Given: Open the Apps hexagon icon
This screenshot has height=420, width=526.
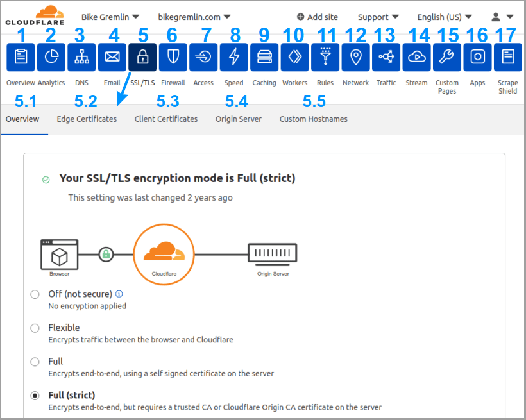Looking at the screenshot, I should point(478,57).
